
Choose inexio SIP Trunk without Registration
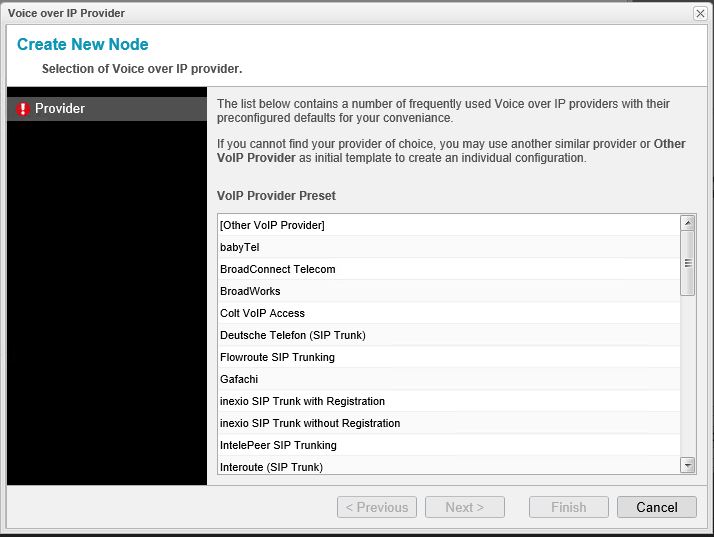point(310,423)
